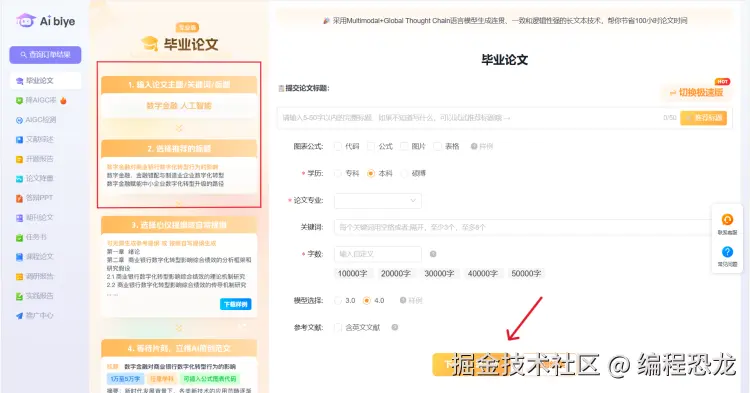The width and height of the screenshot is (751, 393).
Task: Click the 下载样例 button
Action: pyautogui.click(x=236, y=304)
